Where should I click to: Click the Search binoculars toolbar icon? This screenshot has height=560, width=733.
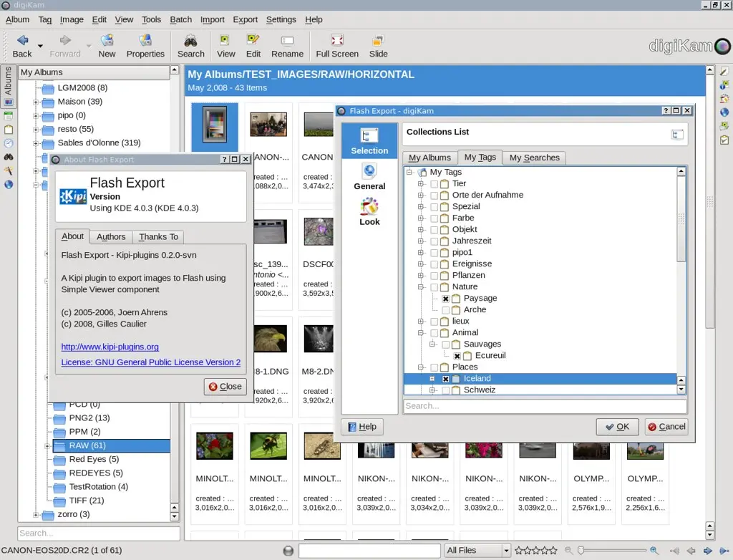190,41
